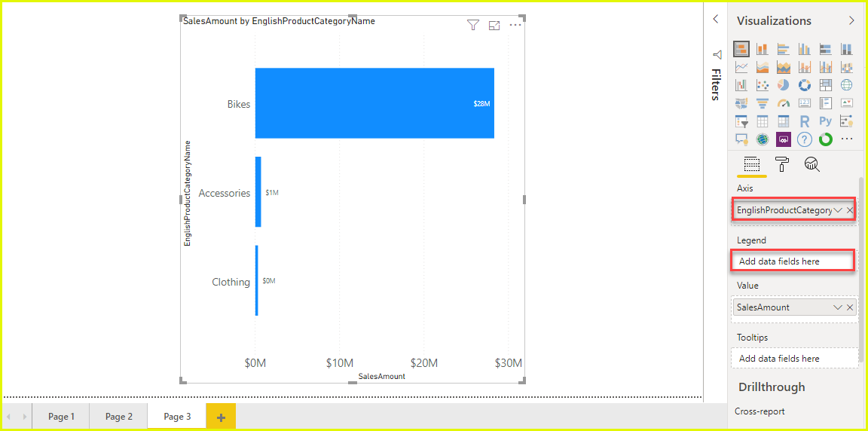Click the filter icon on the chart
This screenshot has height=431, width=868.
(473, 26)
